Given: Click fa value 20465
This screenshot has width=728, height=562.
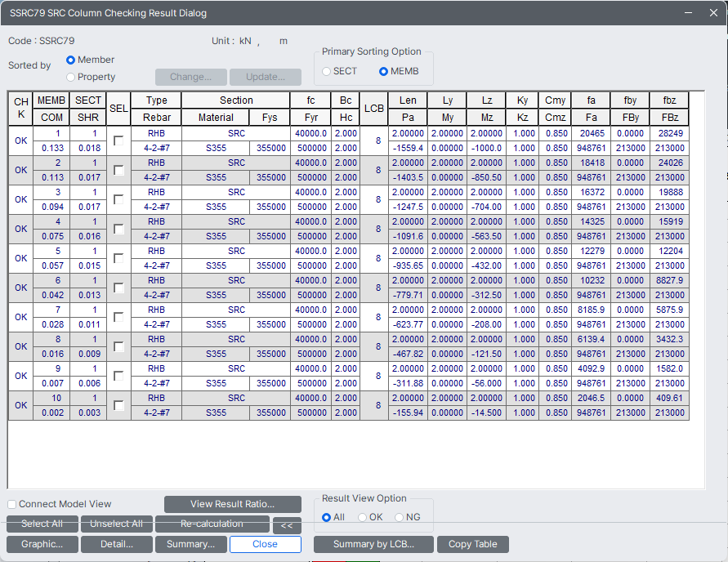Looking at the screenshot, I should click(x=591, y=133).
